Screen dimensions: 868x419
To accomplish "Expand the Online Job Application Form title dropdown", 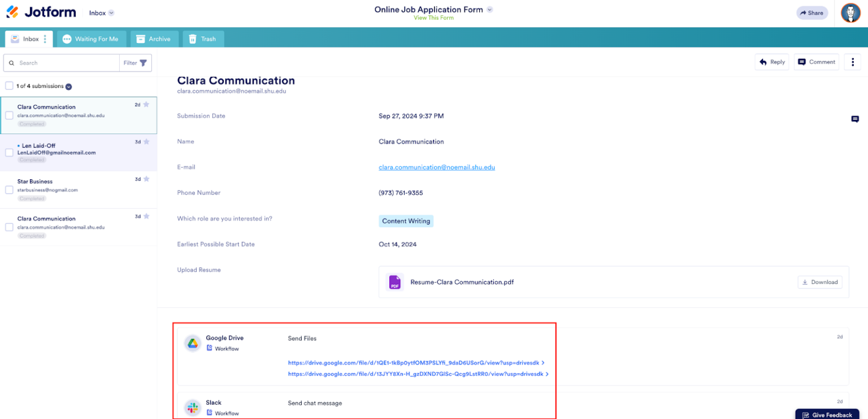I will pos(489,9).
